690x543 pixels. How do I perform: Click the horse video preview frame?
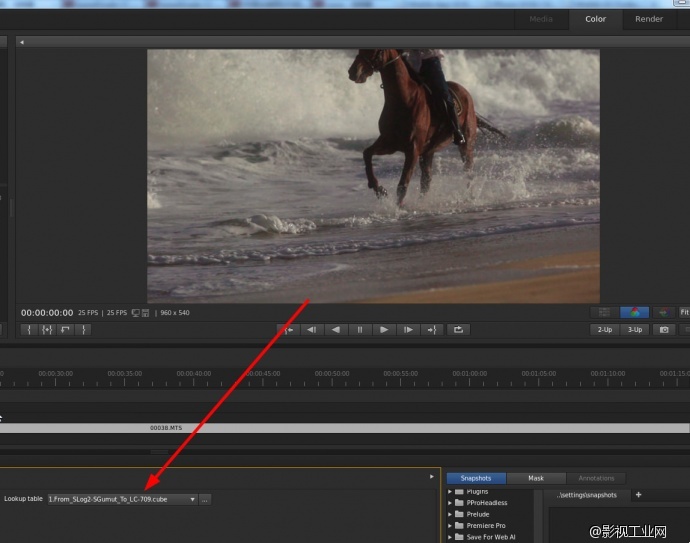pyautogui.click(x=373, y=176)
